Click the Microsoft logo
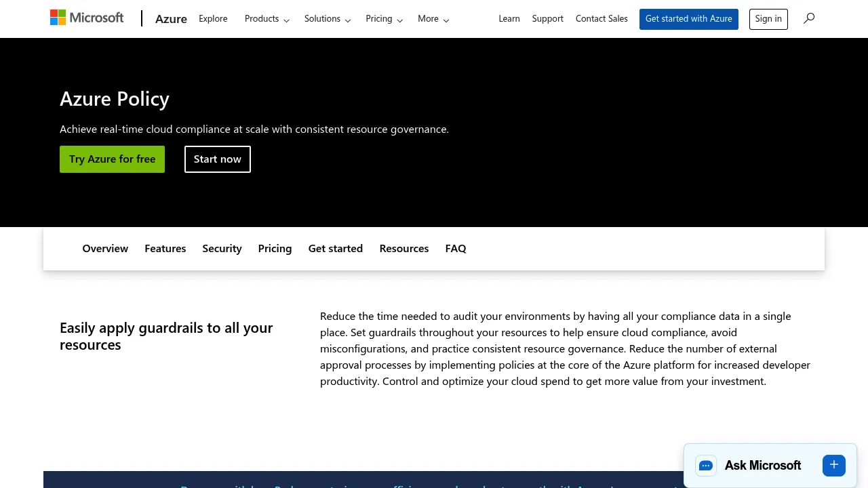 [x=87, y=18]
